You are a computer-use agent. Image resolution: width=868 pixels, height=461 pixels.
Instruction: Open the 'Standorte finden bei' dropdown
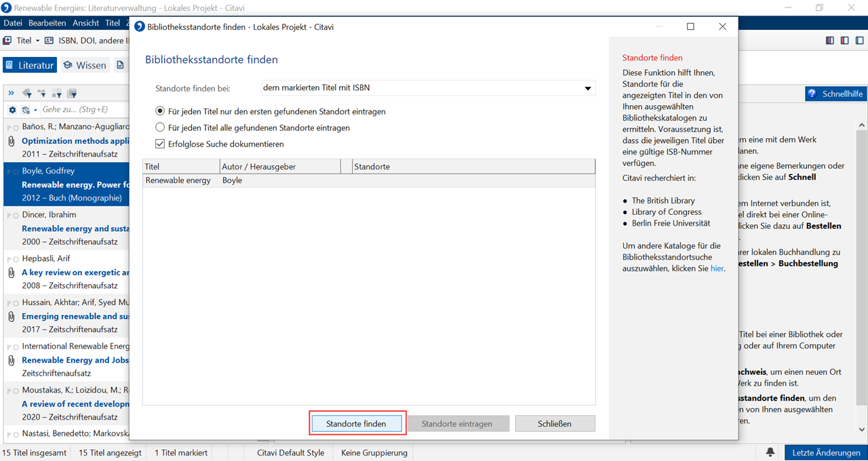[x=587, y=88]
